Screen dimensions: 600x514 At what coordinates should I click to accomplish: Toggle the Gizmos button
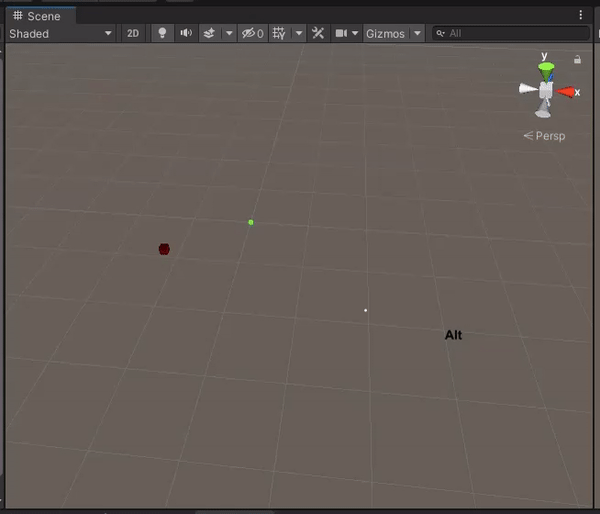coord(385,34)
